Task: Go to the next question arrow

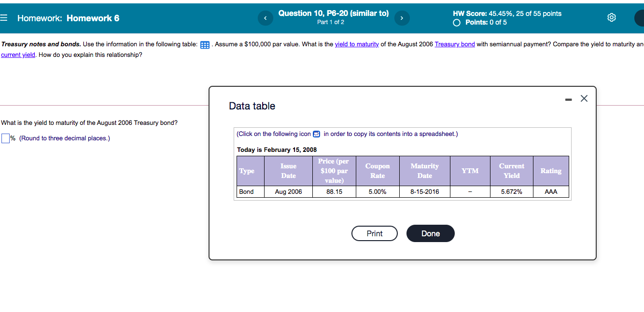Action: point(402,18)
